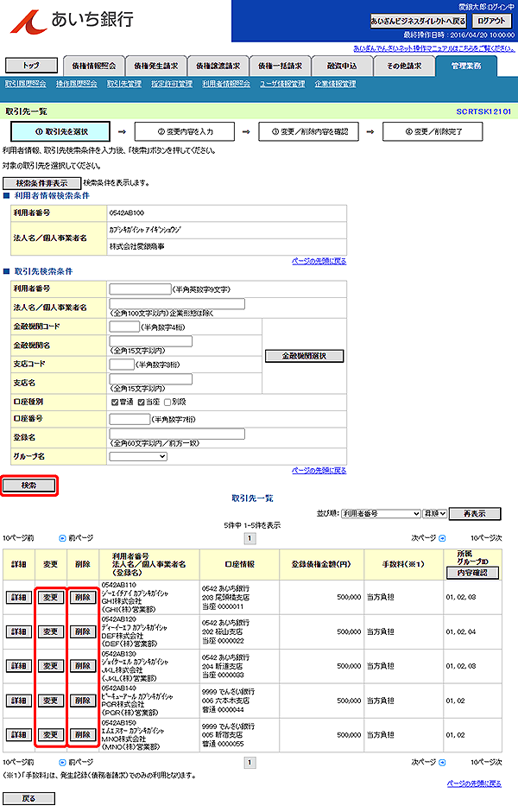Enable the 別段 account type checkbox
Screen dimensions: 518x812
click(167, 403)
